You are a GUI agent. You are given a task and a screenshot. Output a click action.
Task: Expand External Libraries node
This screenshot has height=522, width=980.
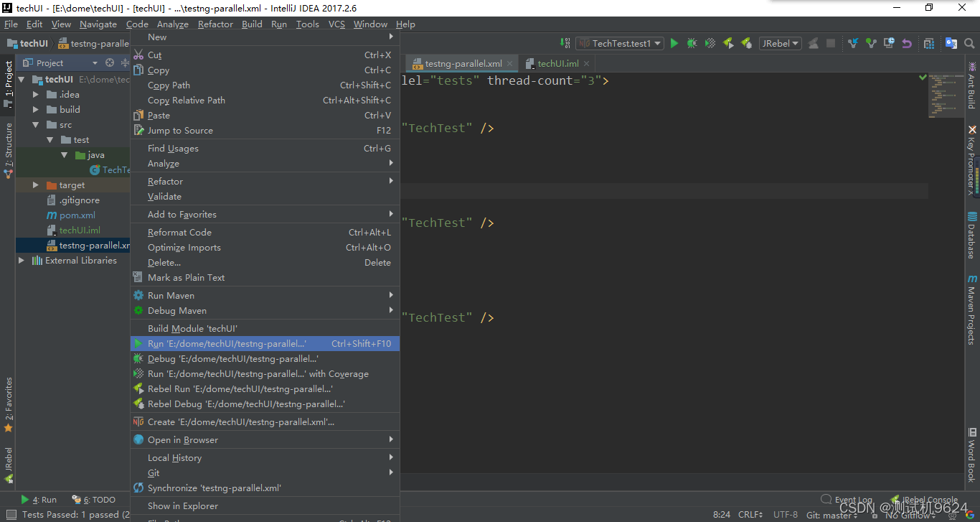22,261
